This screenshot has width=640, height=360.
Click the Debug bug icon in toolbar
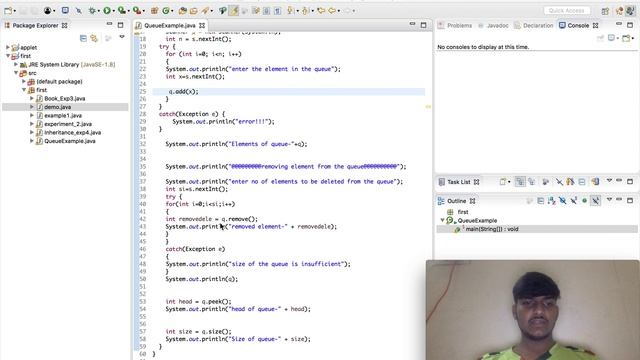pos(93,11)
